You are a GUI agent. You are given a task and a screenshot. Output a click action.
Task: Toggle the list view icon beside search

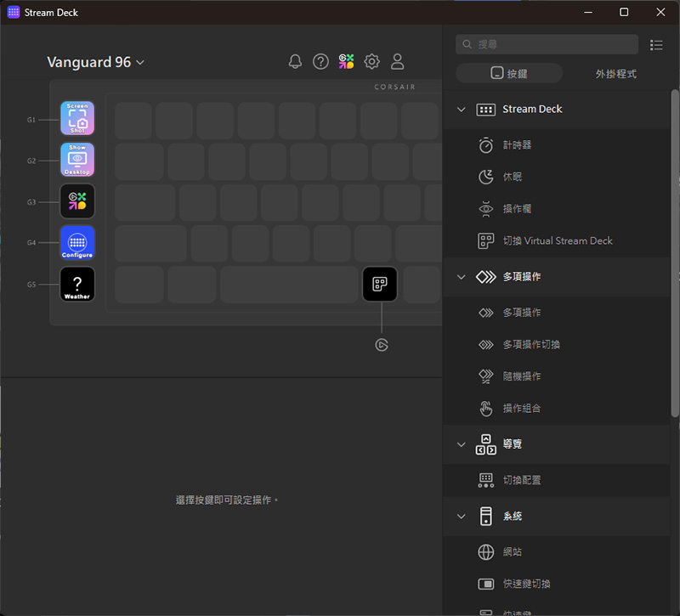pyautogui.click(x=656, y=44)
